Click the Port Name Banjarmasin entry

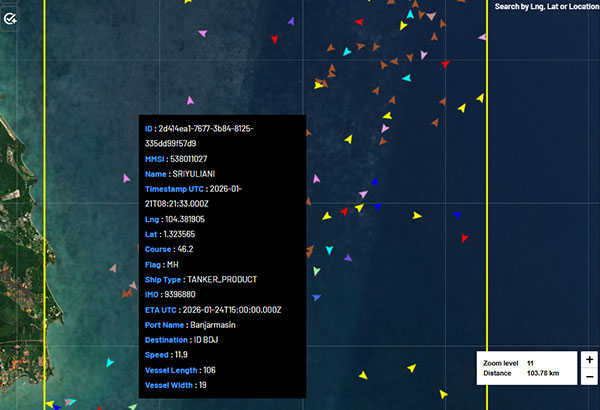220,324
